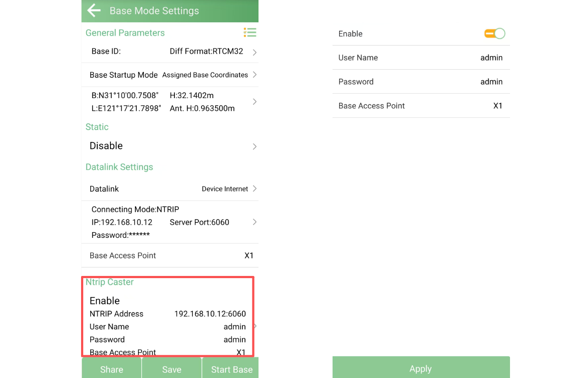Click the L:E121°17'21.7898" longitude text

coord(126,108)
